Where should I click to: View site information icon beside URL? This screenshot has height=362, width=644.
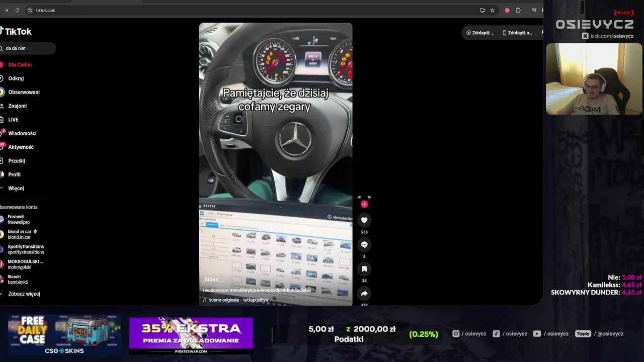tap(30, 10)
